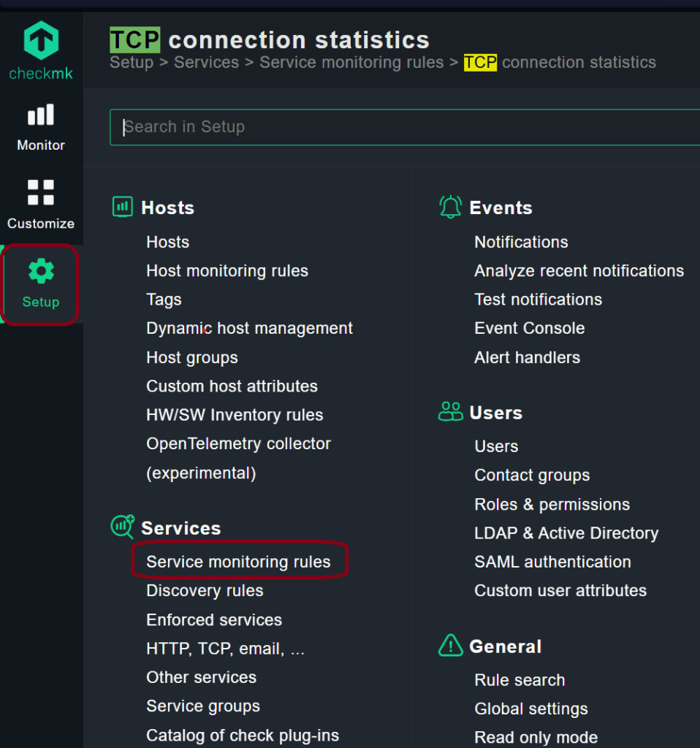
Task: Open Service monitoring rules
Action: 239,562
